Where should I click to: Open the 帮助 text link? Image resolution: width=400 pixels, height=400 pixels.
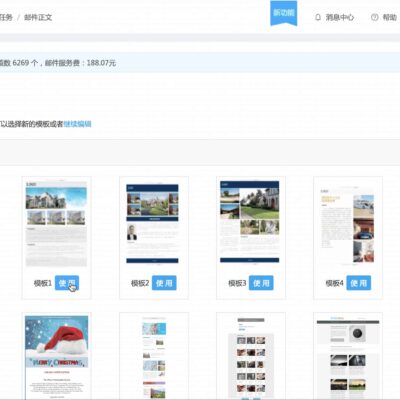pyautogui.click(x=389, y=17)
